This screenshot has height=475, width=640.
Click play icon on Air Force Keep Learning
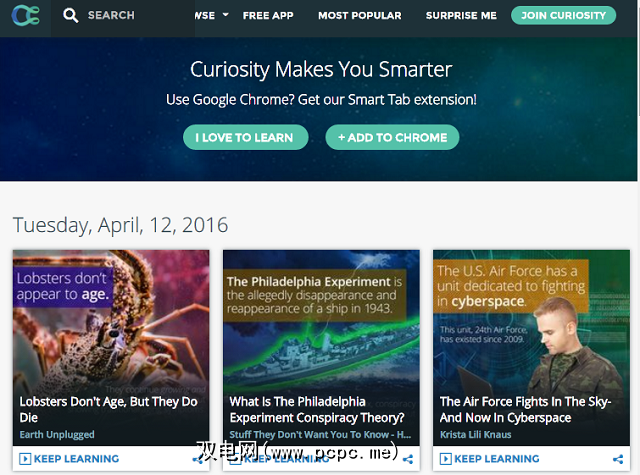click(445, 459)
